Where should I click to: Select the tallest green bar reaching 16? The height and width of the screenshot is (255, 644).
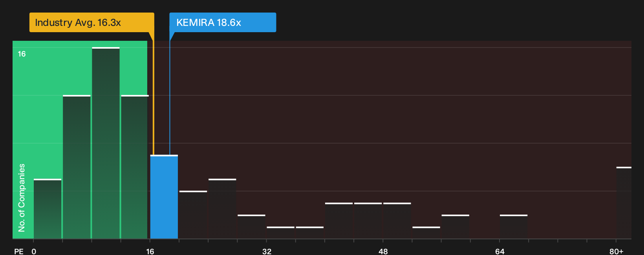coord(106,143)
